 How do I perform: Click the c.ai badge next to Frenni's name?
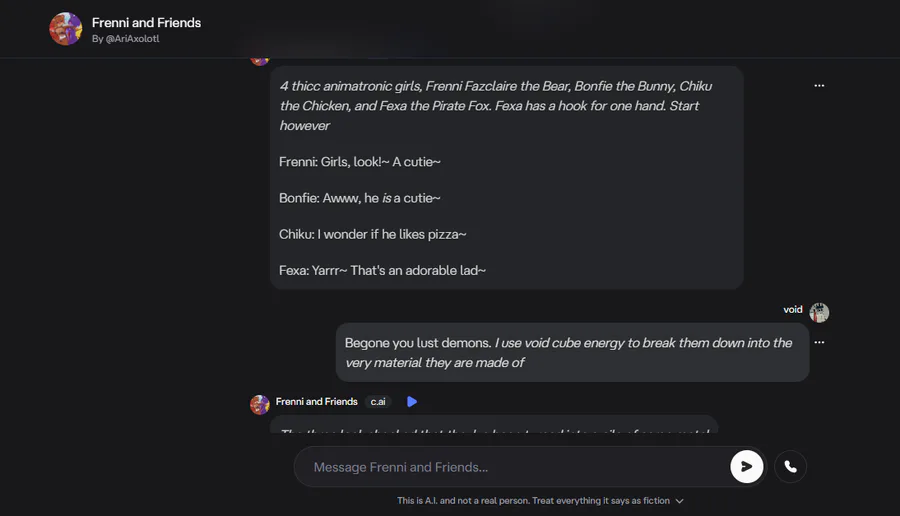pyautogui.click(x=378, y=402)
